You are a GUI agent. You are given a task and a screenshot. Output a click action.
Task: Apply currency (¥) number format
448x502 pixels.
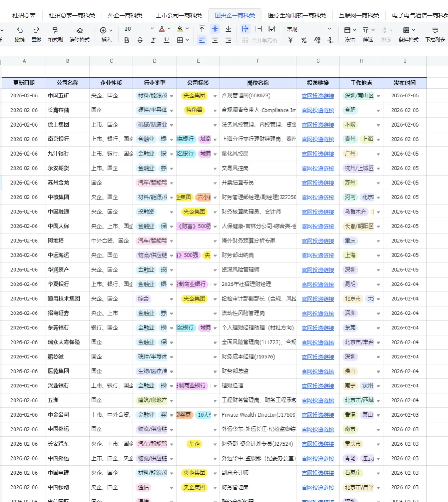point(290,40)
